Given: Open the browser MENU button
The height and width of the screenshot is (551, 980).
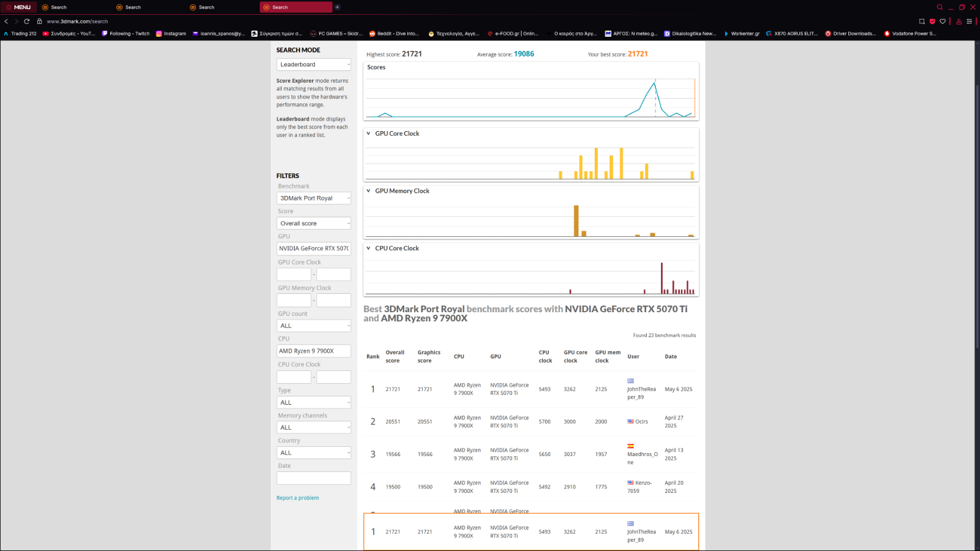Looking at the screenshot, I should point(19,7).
